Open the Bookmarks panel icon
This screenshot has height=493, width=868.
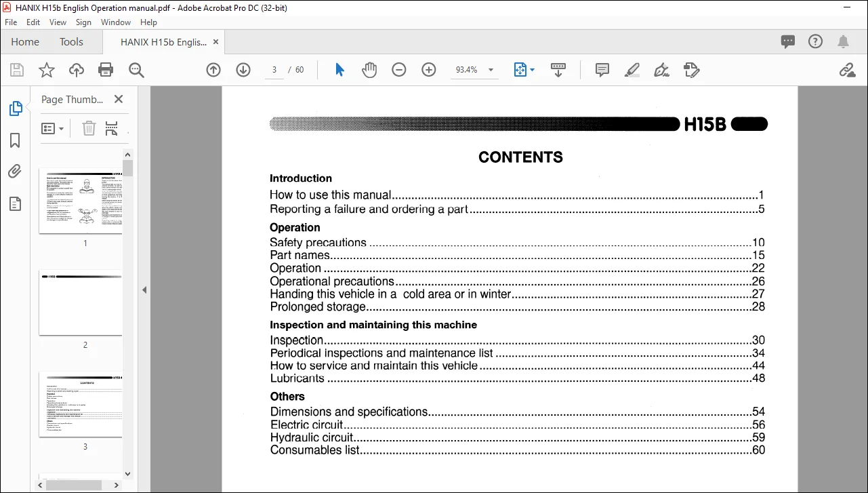(x=15, y=140)
